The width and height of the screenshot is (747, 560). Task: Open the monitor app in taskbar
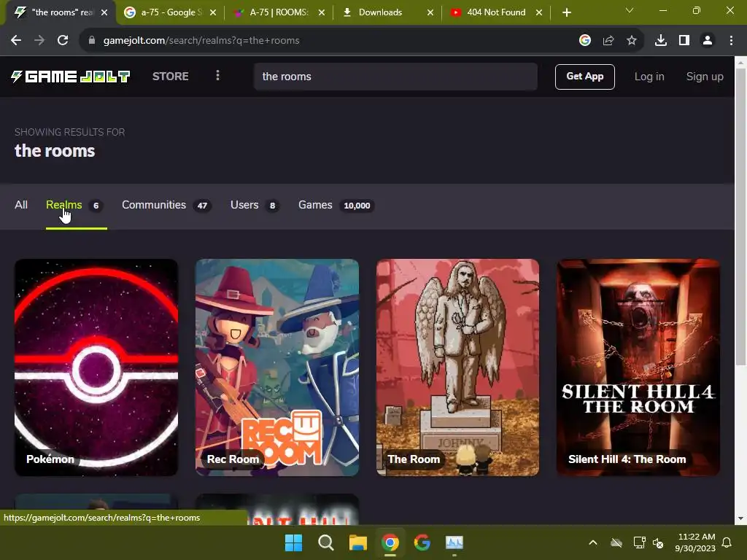click(x=454, y=542)
